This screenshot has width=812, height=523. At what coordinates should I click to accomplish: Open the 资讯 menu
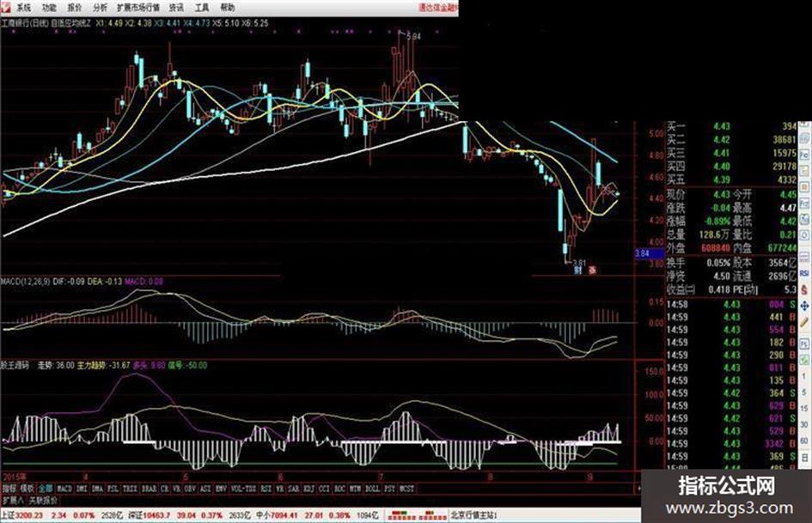pyautogui.click(x=177, y=7)
